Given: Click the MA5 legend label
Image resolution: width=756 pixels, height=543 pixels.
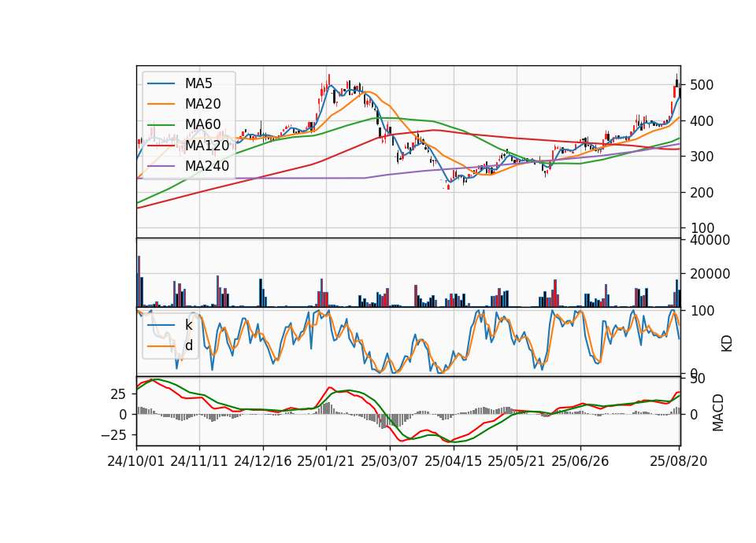Looking at the screenshot, I should coord(198,83).
